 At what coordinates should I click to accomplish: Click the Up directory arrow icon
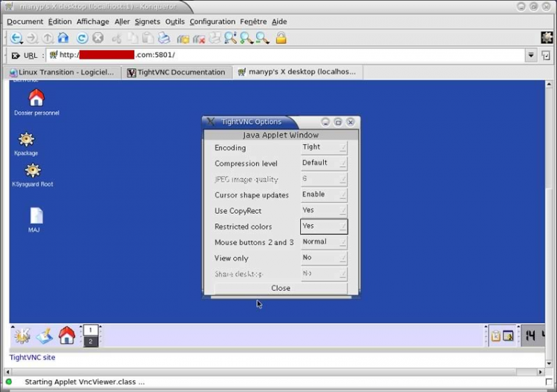[48, 38]
